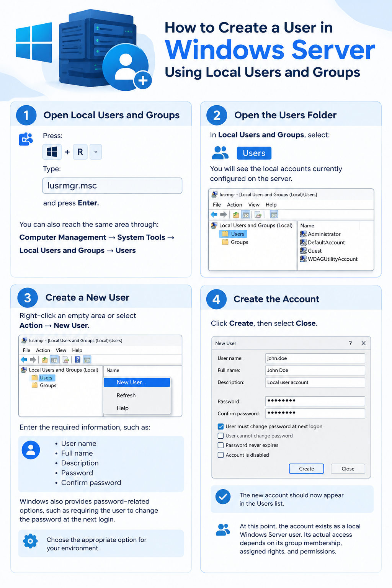Close New User dialog with X
Screen dimensions: 392x588
pos(364,343)
